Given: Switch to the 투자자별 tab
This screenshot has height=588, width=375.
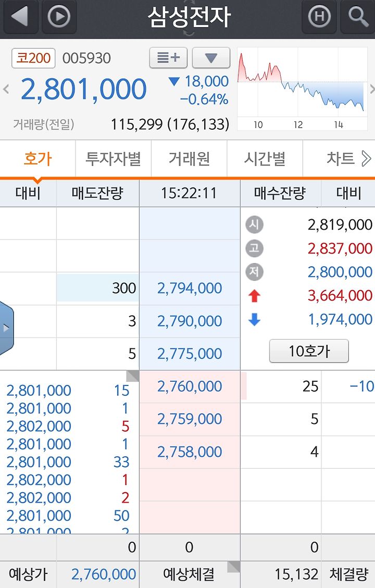Looking at the screenshot, I should (113, 159).
